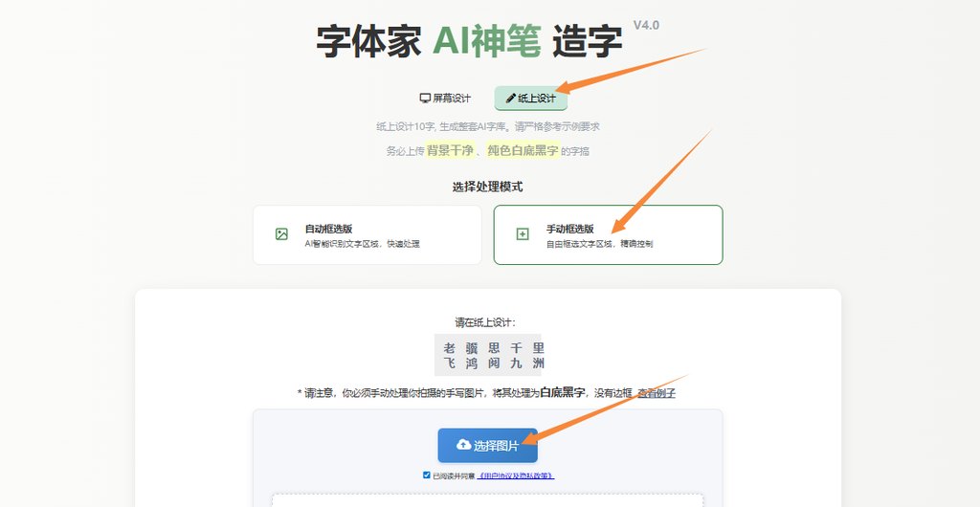Screen dimensions: 980x507
Task: Click the plus-box icon in 手动框选版 card
Action: pos(523,234)
